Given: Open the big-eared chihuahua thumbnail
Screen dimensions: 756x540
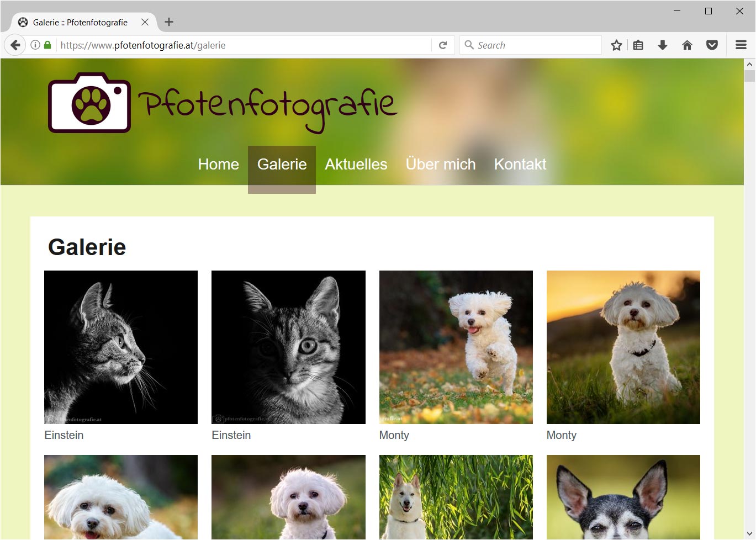Looking at the screenshot, I should tap(623, 497).
